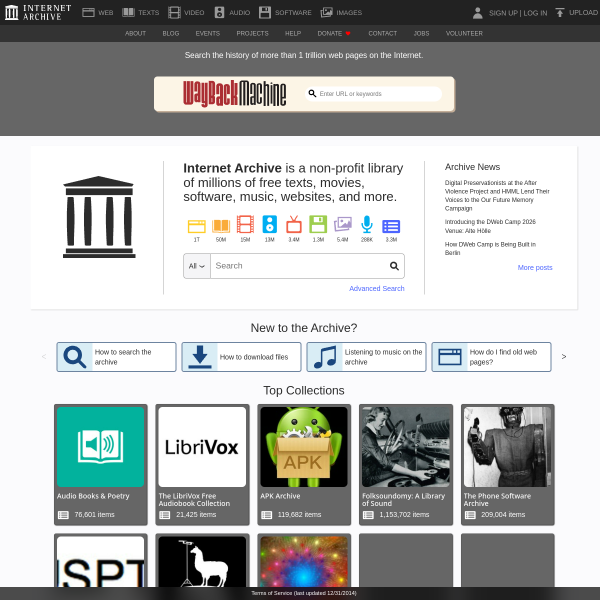Open the About menu item
Screen dimensions: 600x600
135,33
